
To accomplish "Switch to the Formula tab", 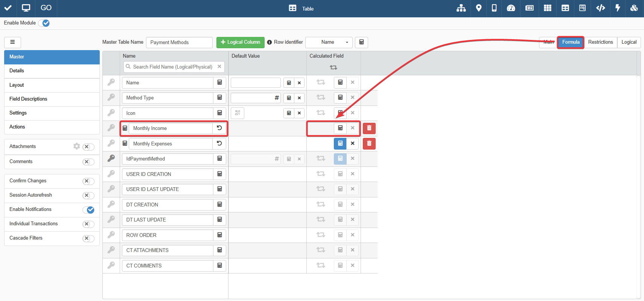I will coord(571,42).
